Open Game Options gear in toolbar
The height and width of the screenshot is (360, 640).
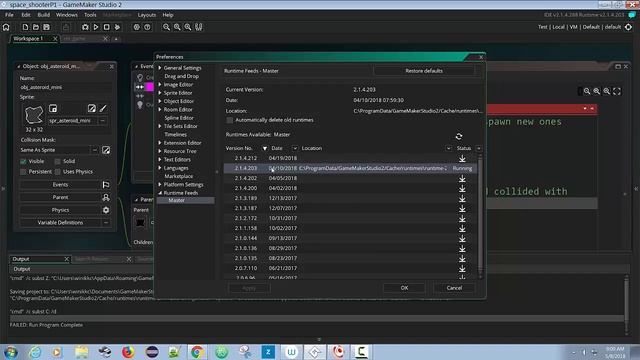pos(136,27)
